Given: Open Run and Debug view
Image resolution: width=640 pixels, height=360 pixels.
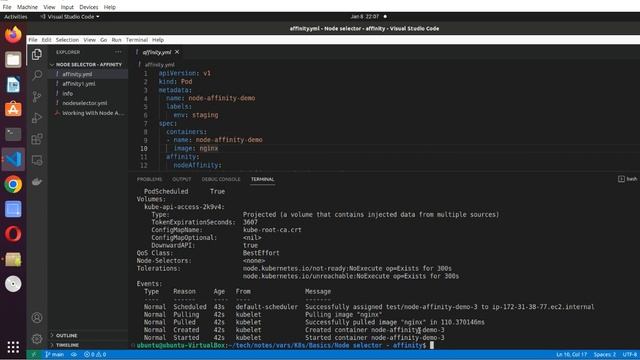Looking at the screenshot, I should click(37, 118).
